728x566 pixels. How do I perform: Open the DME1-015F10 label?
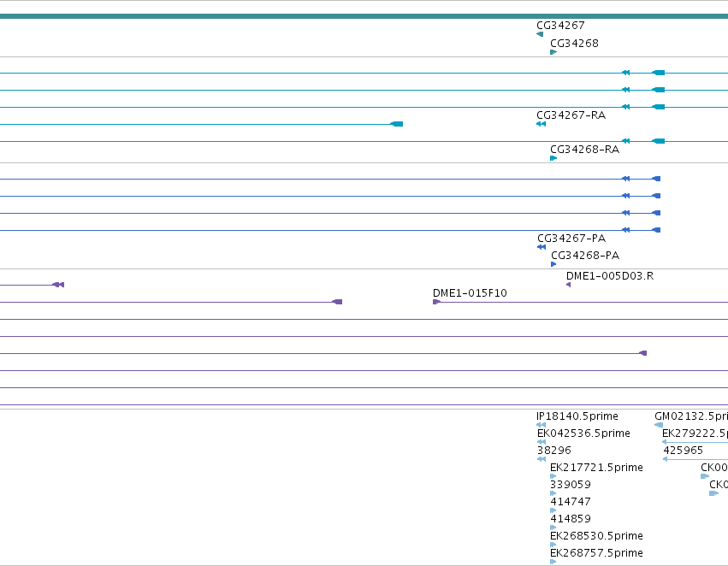click(x=470, y=293)
